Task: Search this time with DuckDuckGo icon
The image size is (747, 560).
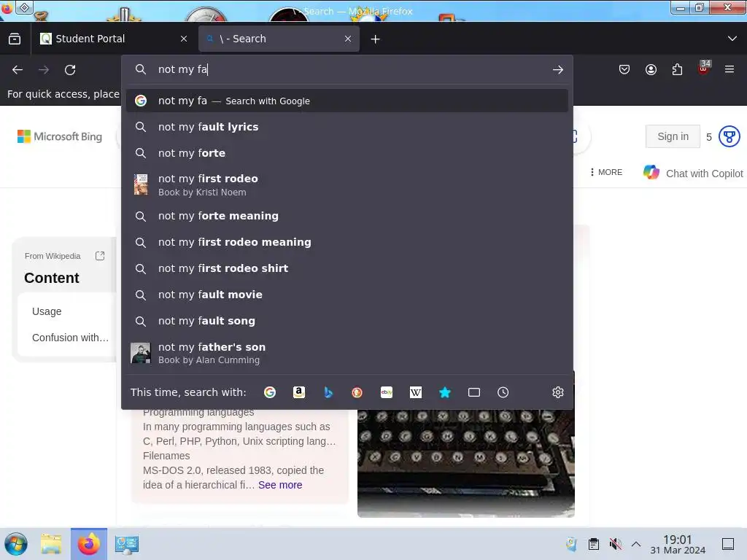Action: pos(357,392)
